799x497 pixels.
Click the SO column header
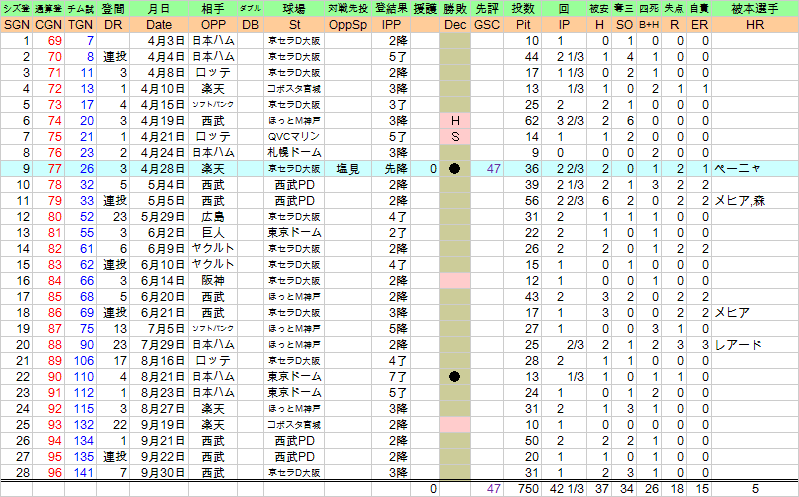pyautogui.click(x=624, y=25)
